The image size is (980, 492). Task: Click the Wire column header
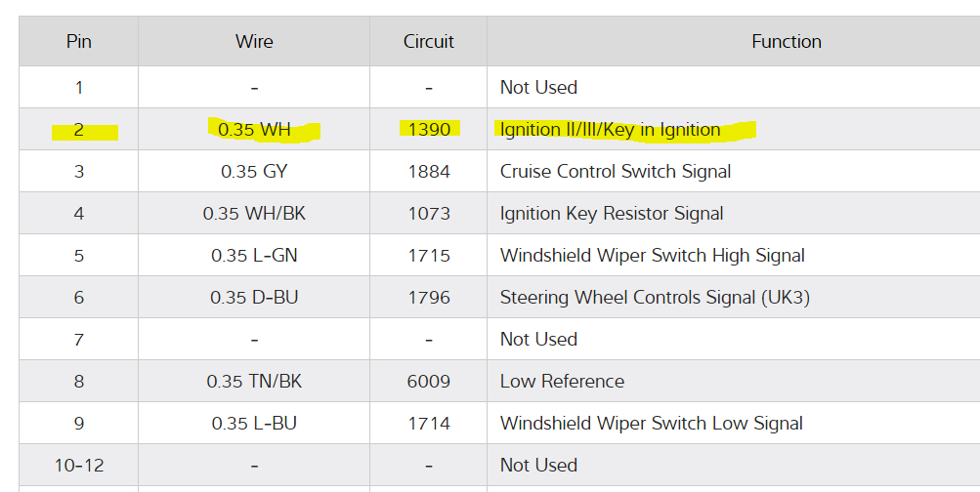click(x=254, y=42)
